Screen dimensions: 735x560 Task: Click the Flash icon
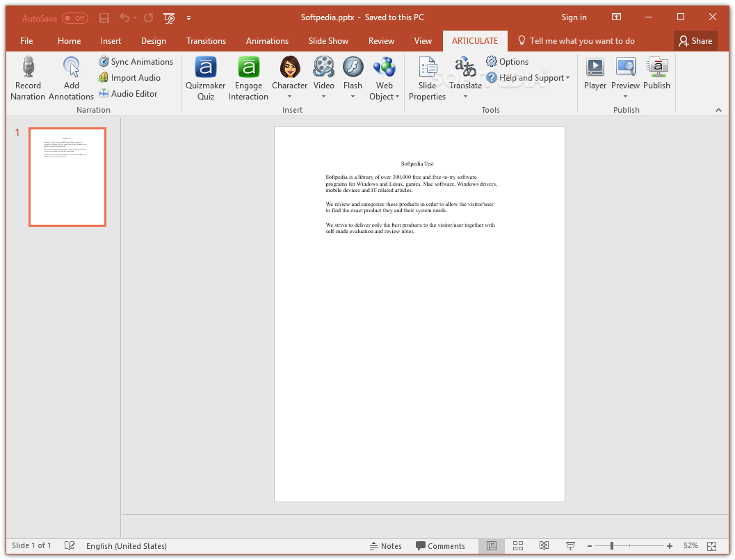353,67
